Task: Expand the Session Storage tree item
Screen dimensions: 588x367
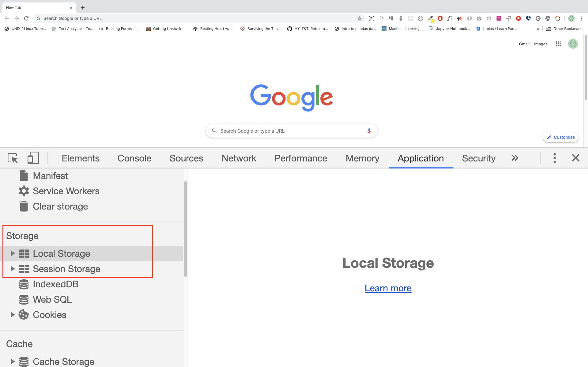Action: pyautogui.click(x=13, y=268)
